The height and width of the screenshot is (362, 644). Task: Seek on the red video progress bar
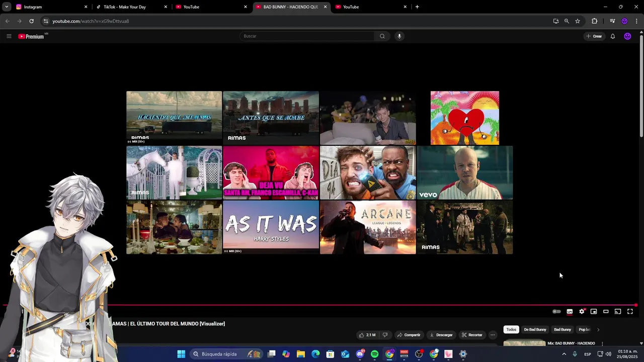point(320,305)
